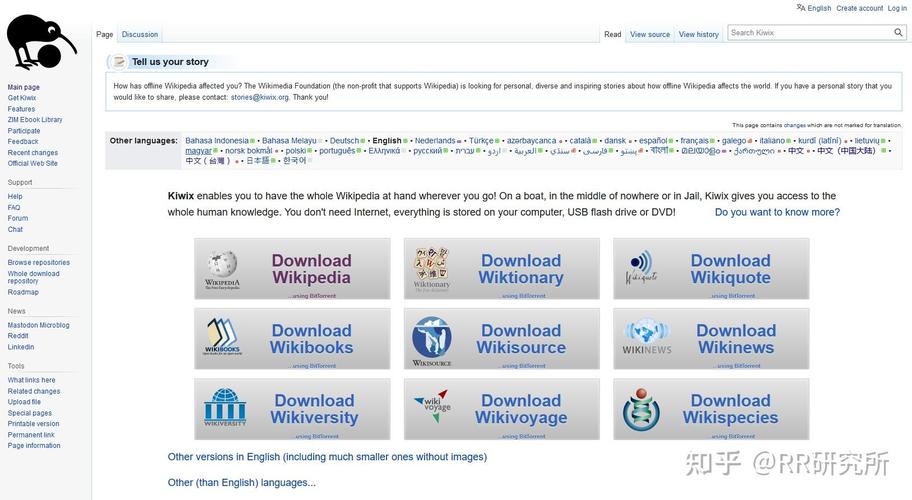Open Get Kiwix sidebar link
The height and width of the screenshot is (500, 912).
(x=22, y=98)
